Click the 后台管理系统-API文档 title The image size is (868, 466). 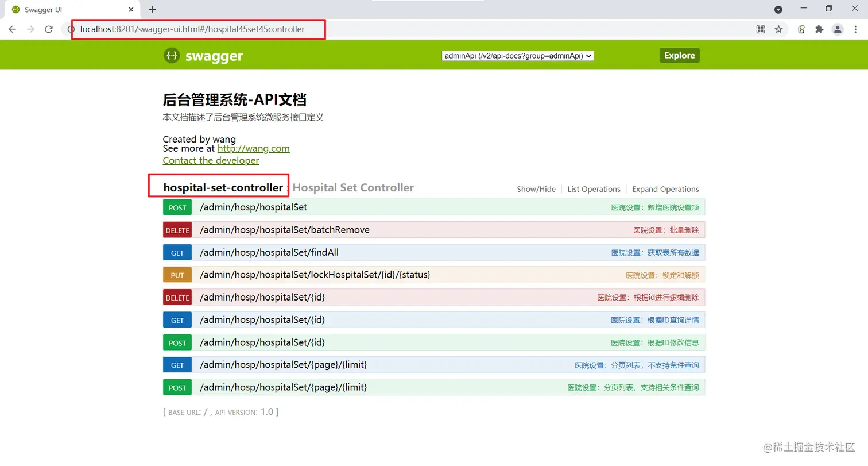click(x=235, y=100)
